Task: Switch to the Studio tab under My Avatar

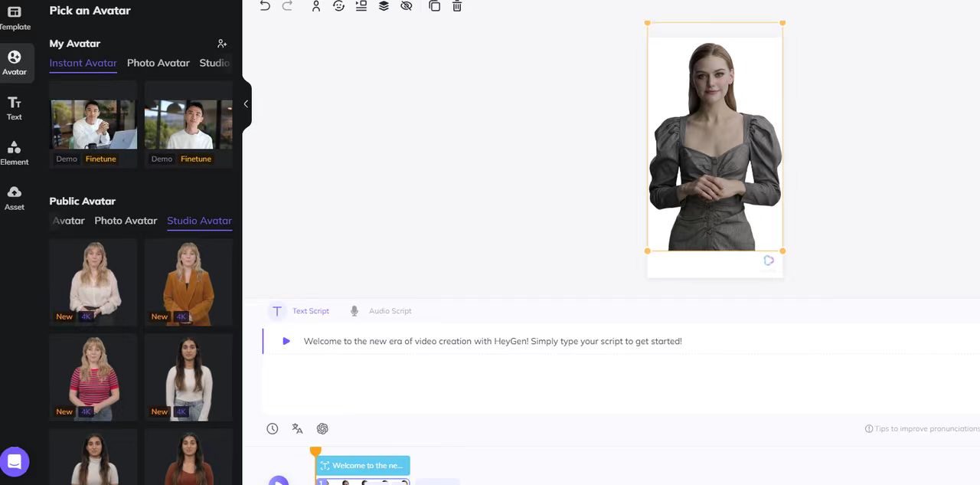Action: click(214, 63)
